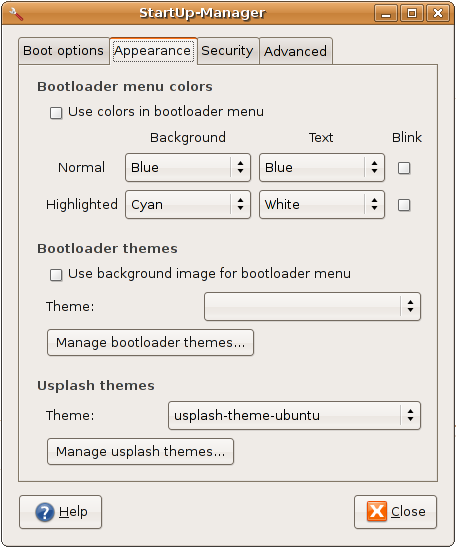
Task: Click the Bootloader menu colors heading
Action: pyautogui.click(x=125, y=87)
